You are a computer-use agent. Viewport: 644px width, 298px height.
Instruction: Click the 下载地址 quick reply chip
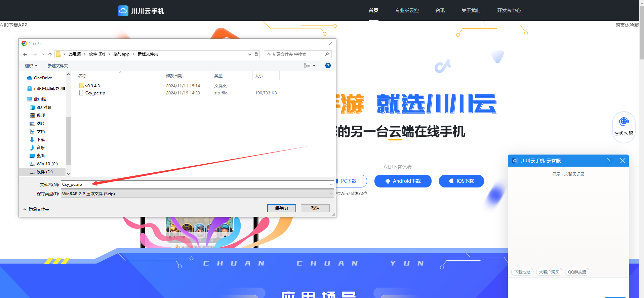(x=522, y=272)
